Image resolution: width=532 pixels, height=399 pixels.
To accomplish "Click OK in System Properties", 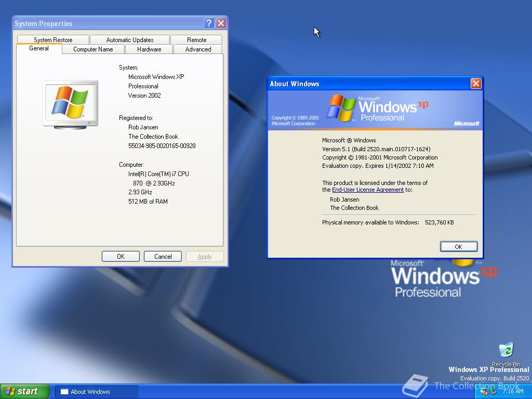I will coord(121,257).
